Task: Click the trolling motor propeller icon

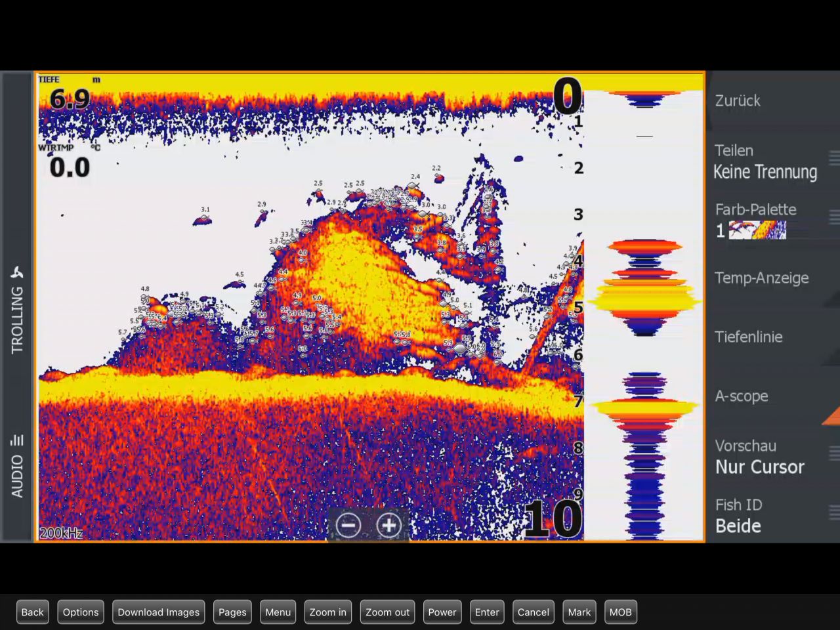Action: pos(17,273)
